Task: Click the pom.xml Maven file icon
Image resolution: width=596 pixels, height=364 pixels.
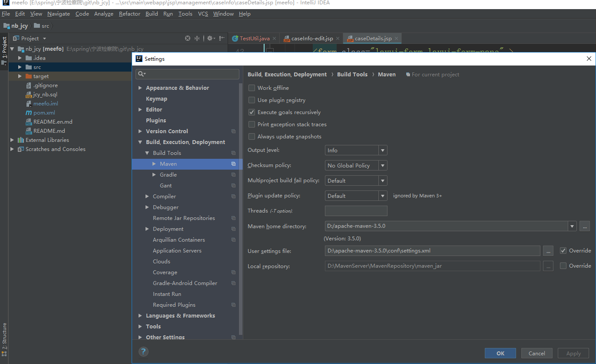Action: 29,113
